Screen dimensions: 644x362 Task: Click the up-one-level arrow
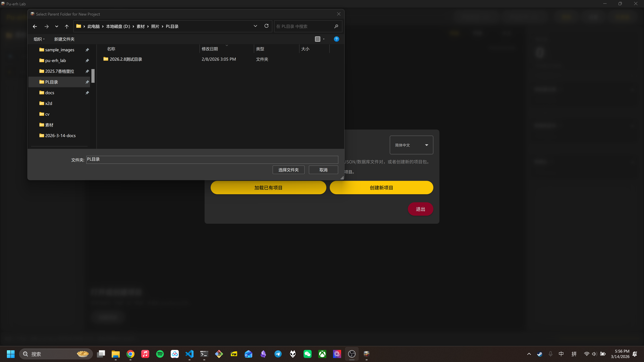pos(67,26)
